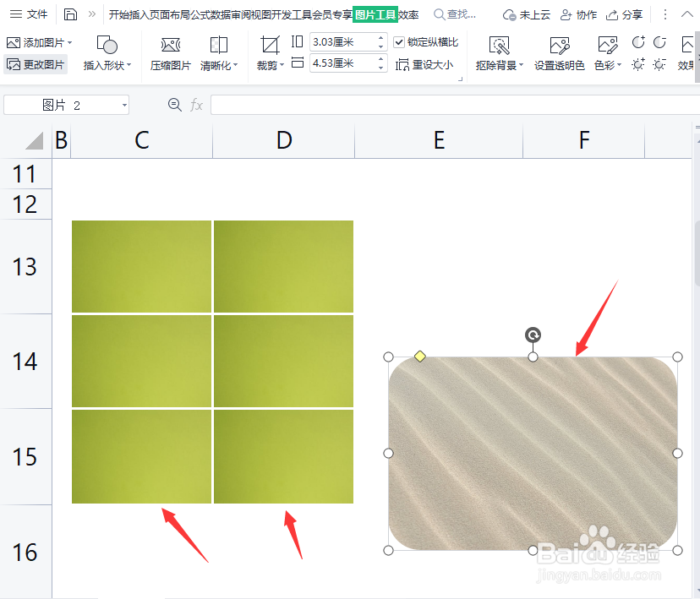Click the picture height icon

click(298, 42)
